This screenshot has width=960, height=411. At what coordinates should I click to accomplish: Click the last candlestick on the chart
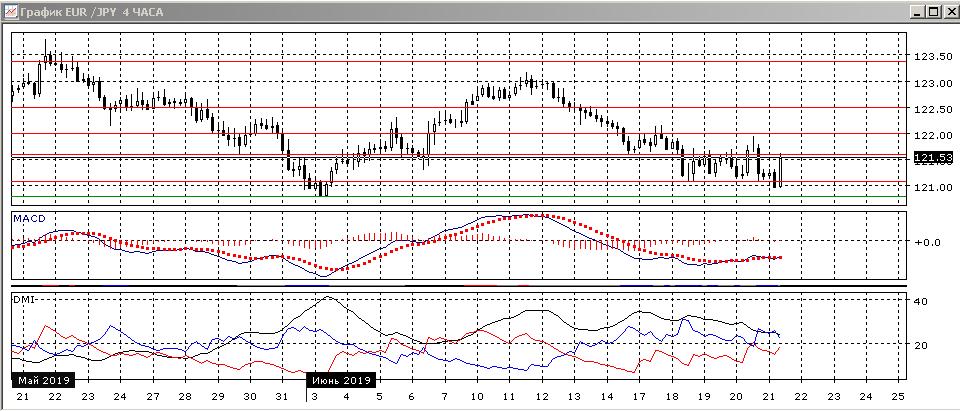tap(779, 170)
